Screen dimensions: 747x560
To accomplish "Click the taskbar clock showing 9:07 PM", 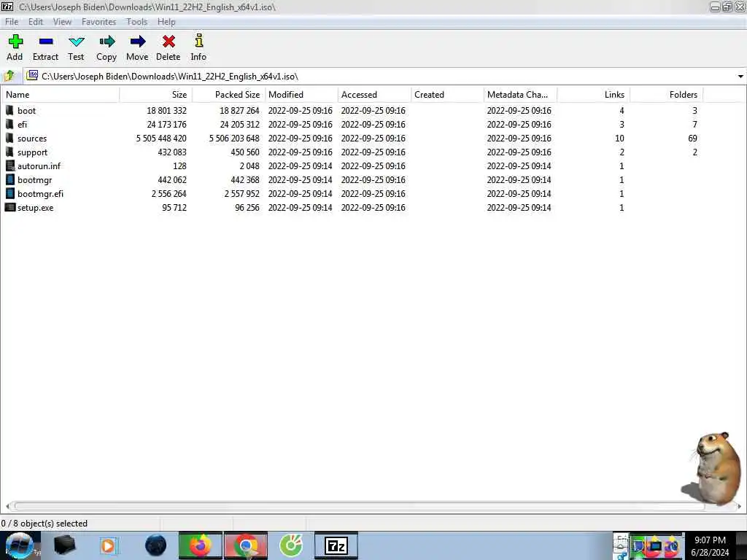I will (x=710, y=540).
